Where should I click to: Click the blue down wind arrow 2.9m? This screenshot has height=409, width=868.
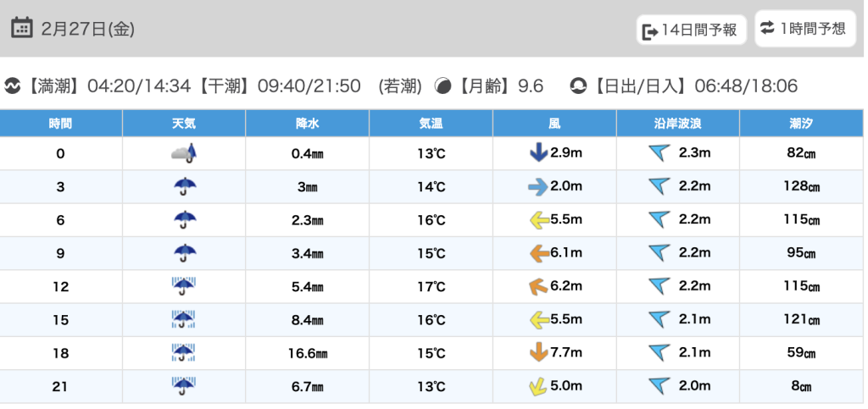(537, 153)
